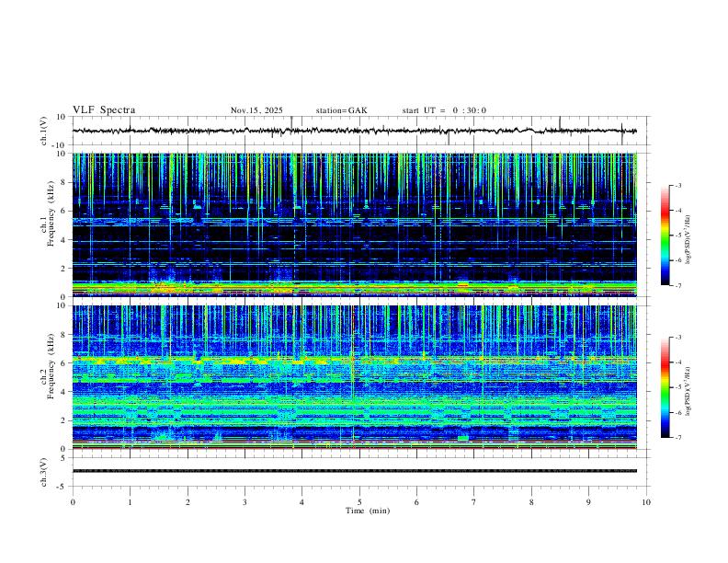Click the ch.3 voltage trace band
The height and width of the screenshot is (563, 728).
click(354, 471)
